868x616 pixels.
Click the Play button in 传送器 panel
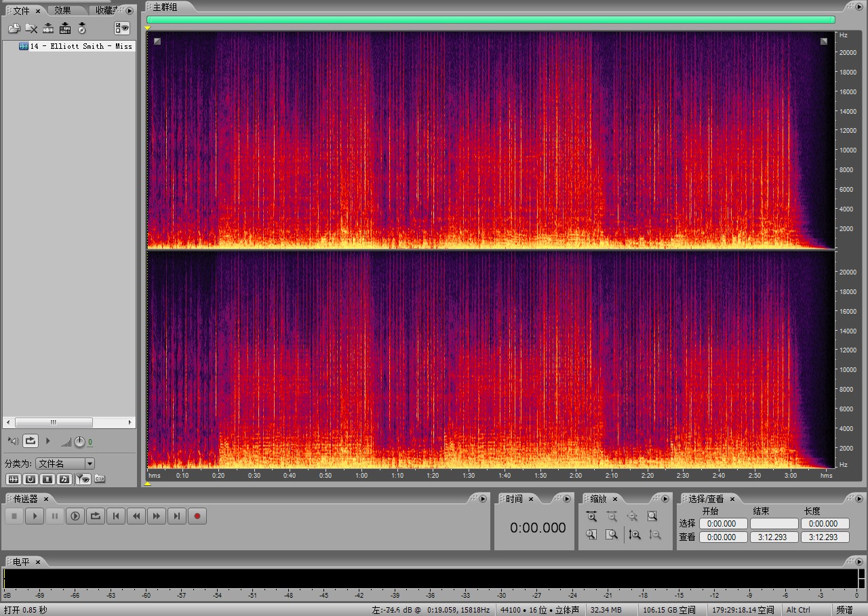(x=35, y=516)
